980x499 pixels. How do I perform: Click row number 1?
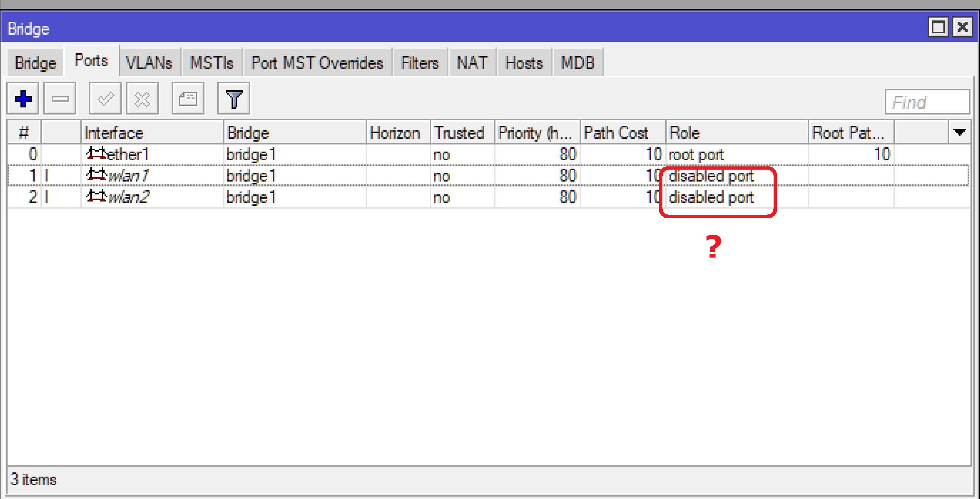coord(33,175)
